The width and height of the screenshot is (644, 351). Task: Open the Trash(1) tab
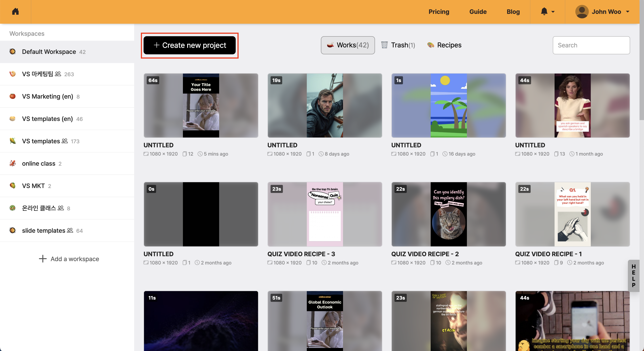398,45
